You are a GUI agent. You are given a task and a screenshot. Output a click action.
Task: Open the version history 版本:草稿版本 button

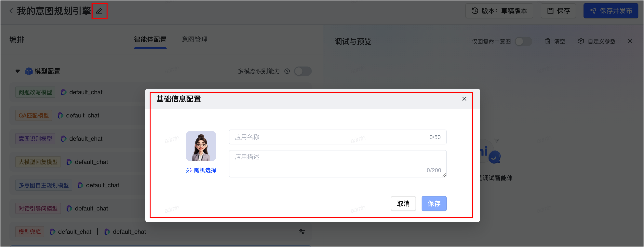pos(499,11)
